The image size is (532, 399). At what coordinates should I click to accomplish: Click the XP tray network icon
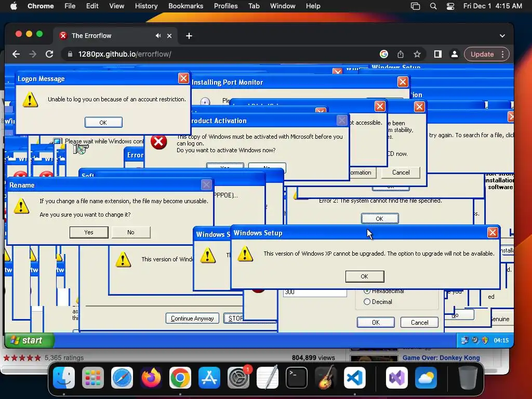tap(464, 340)
